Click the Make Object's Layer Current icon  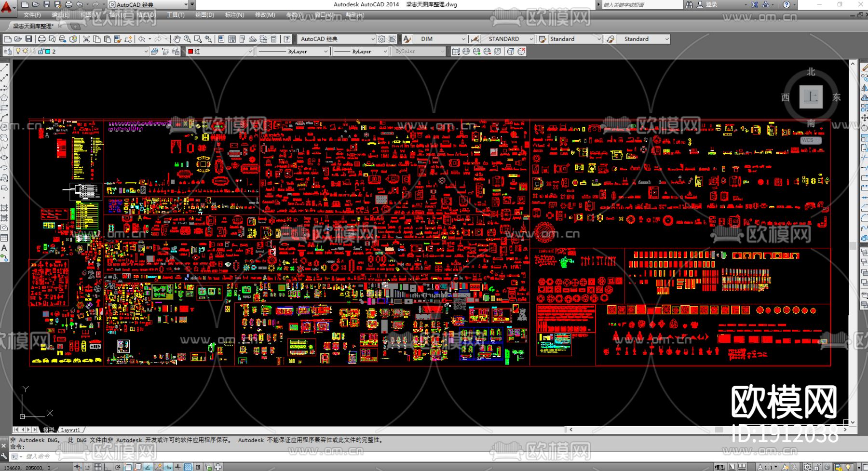pyautogui.click(x=154, y=51)
